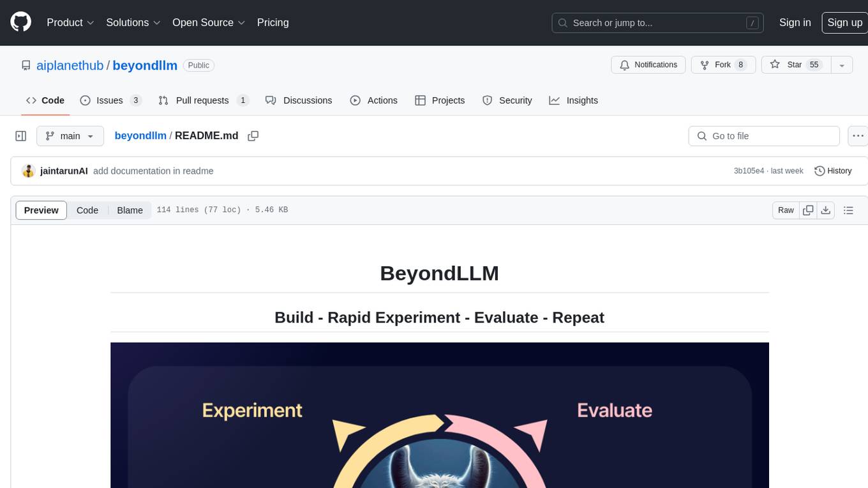Open the Issues count badge 3
This screenshot has height=488, width=868.
pos(135,100)
